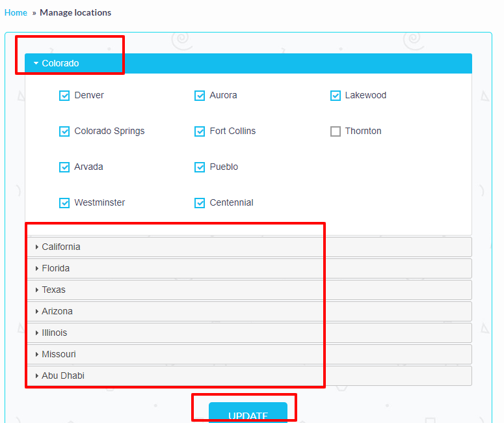Uncheck the Westminster checkbox
The height and width of the screenshot is (423, 504).
(64, 203)
